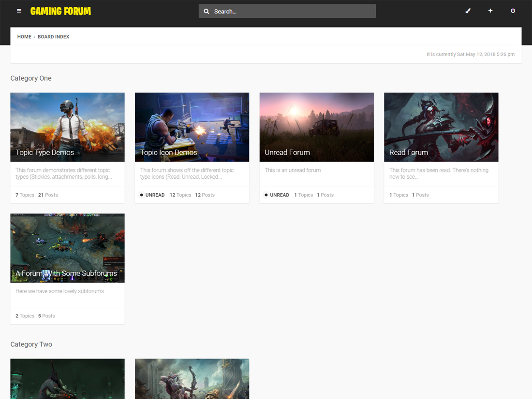Click 'This is an unread forum' description
Viewport: 532px width, 399px height.
pos(293,170)
